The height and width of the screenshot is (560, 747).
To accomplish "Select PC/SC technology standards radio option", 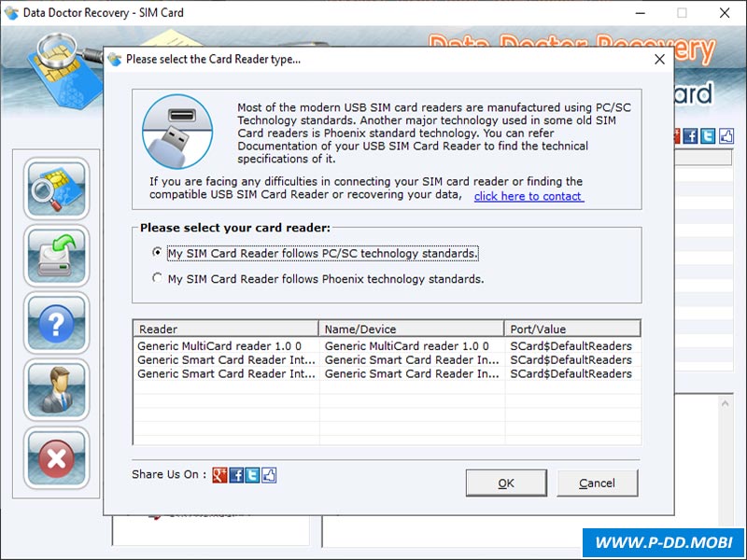I will 157,253.
